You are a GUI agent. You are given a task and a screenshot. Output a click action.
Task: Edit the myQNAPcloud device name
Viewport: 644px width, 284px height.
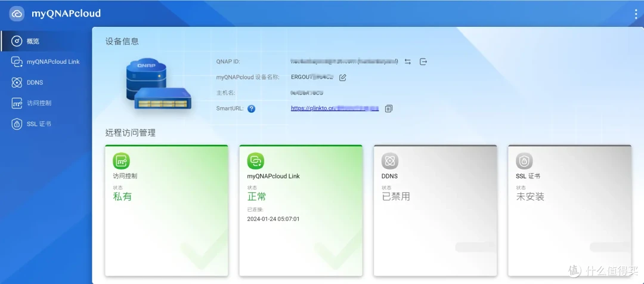coord(342,78)
